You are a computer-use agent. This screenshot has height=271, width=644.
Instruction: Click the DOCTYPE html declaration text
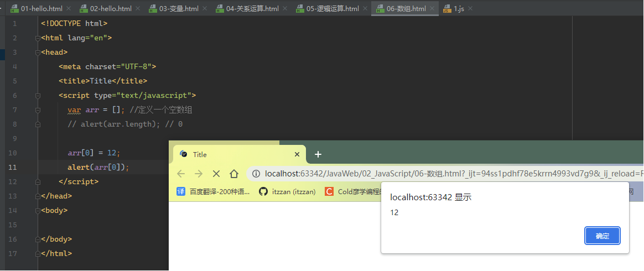[74, 23]
